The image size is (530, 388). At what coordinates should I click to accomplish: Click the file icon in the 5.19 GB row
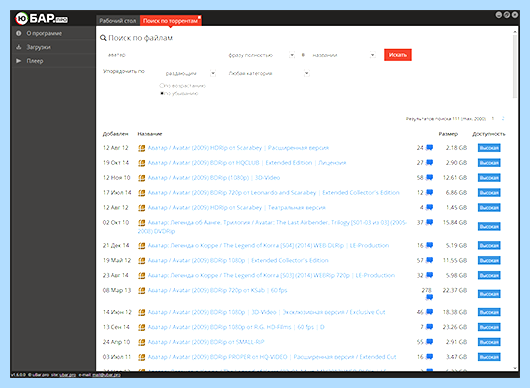(142, 246)
